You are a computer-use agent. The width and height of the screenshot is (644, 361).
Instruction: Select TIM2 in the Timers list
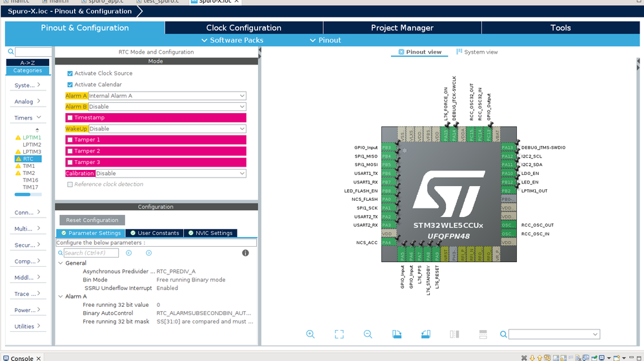(29, 173)
